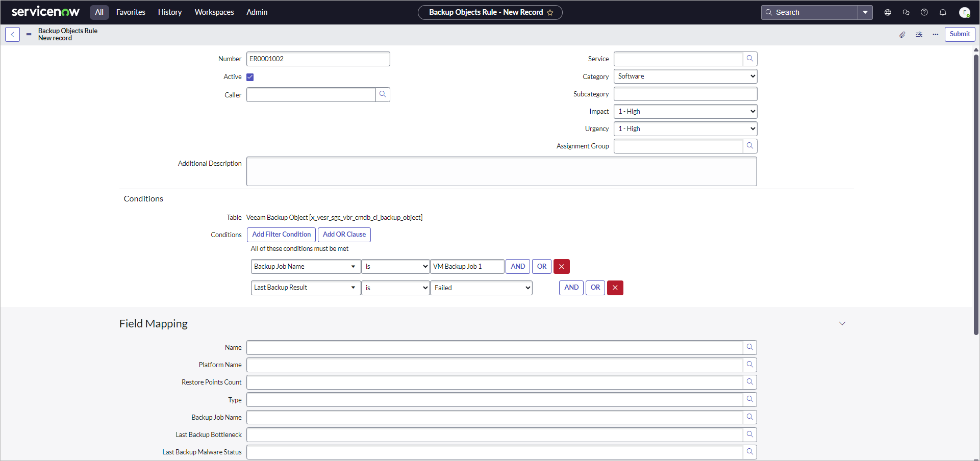Open the Favorites menu

coord(131,12)
